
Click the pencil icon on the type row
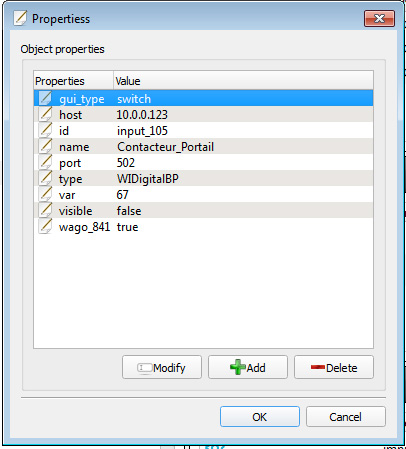coord(45,178)
